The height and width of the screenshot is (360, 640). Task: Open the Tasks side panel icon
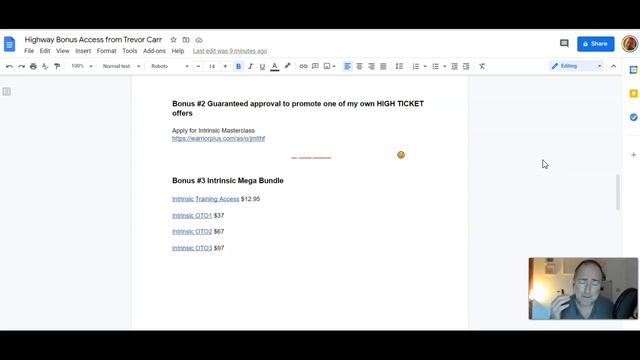(633, 117)
